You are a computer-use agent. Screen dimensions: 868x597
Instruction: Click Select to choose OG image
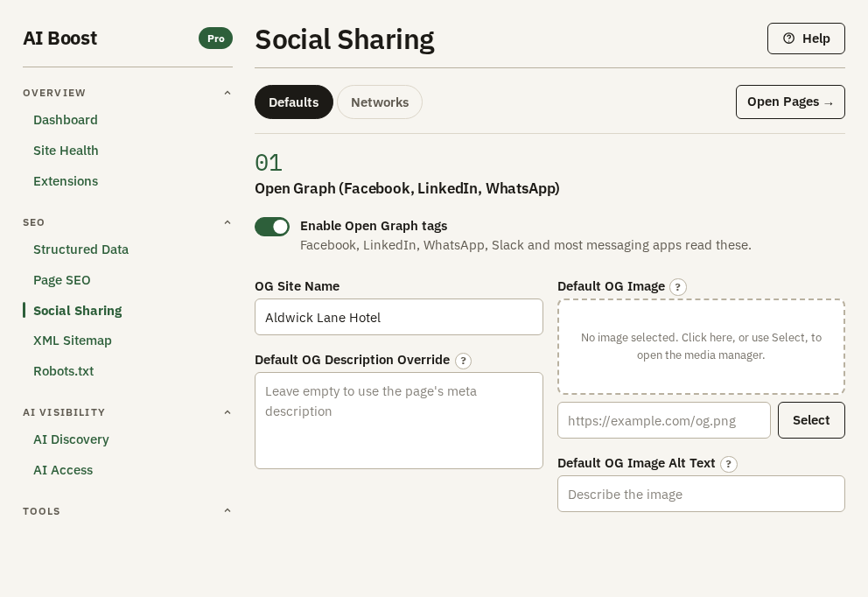click(811, 420)
